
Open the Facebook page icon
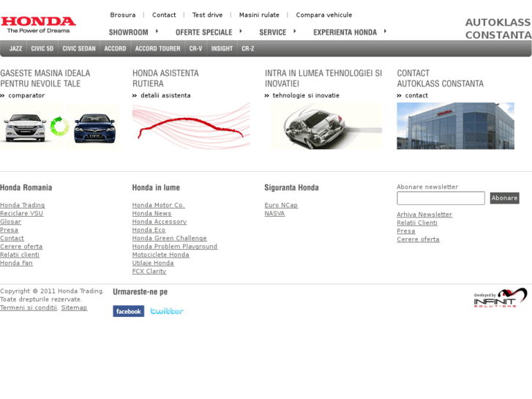coord(129,311)
